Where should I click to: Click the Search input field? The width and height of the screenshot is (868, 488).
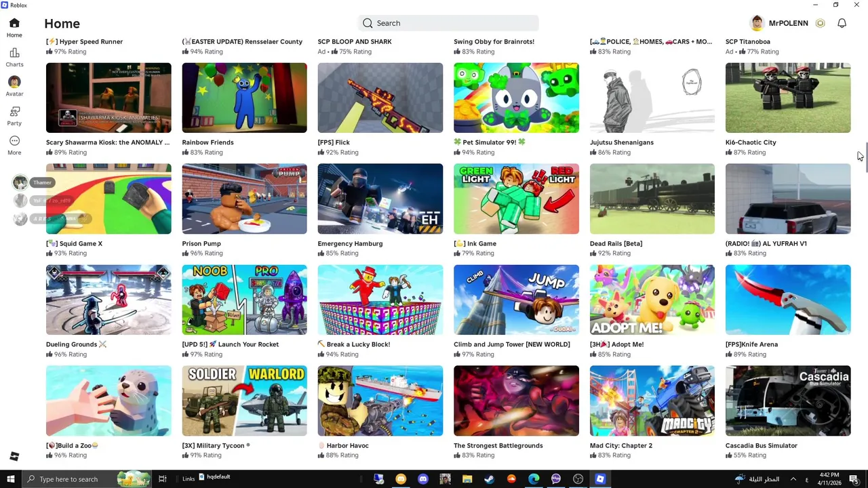(448, 23)
